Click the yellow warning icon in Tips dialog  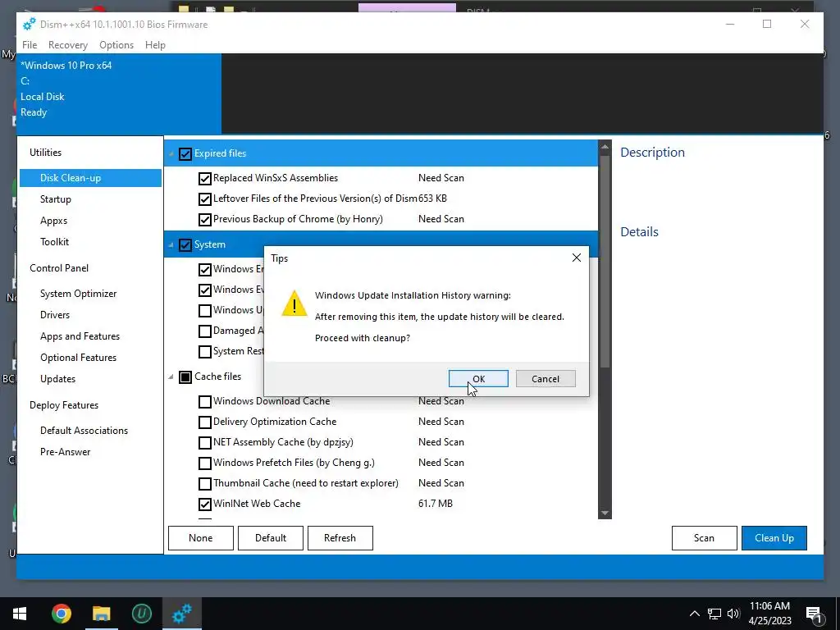(x=294, y=304)
